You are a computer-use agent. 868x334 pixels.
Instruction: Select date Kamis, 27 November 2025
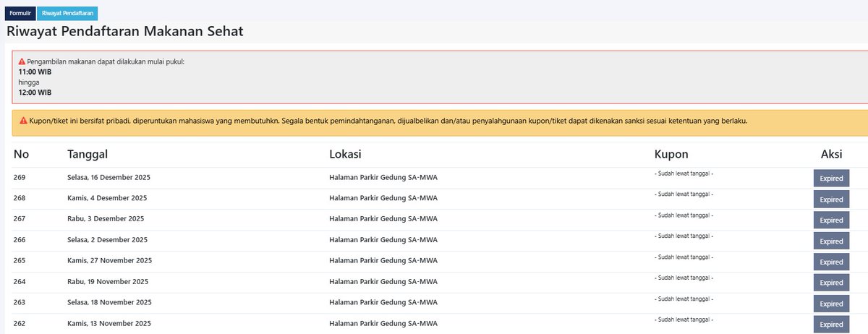(x=108, y=261)
